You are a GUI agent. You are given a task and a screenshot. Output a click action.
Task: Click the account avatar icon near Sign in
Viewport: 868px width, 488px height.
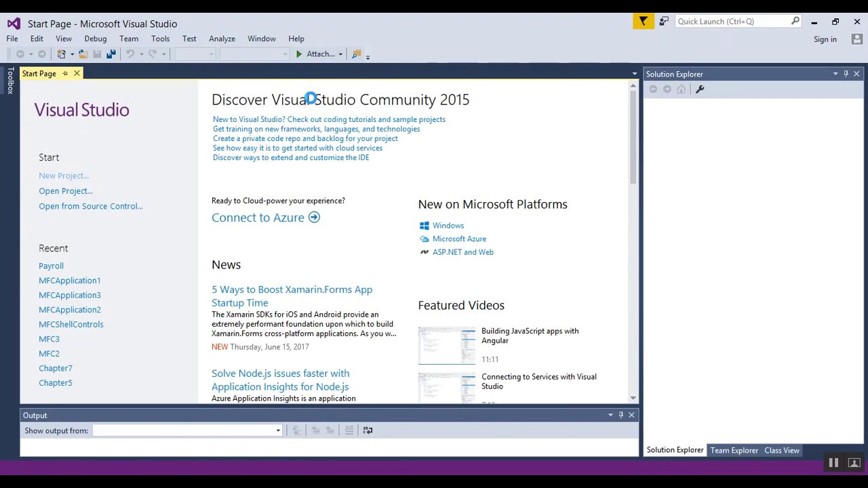(x=857, y=39)
